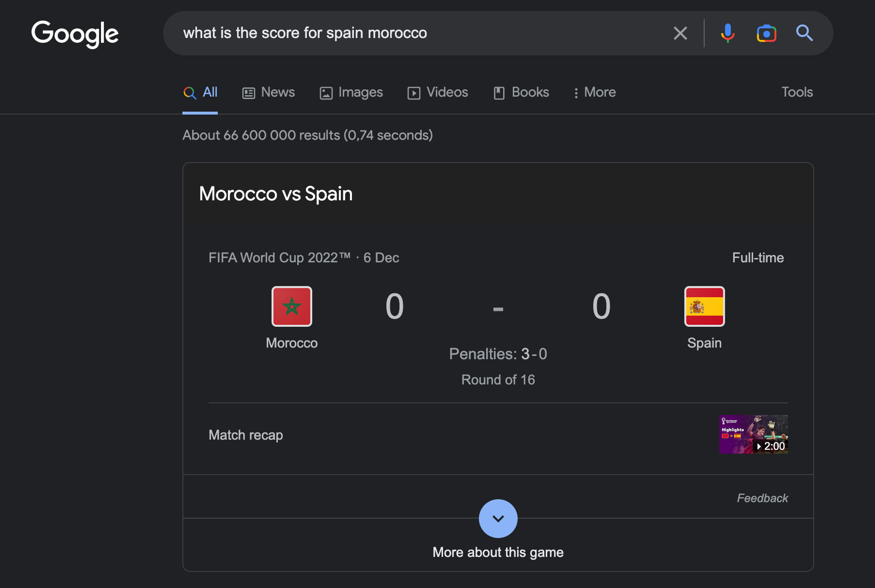Expand the More search categories menu
This screenshot has height=588, width=875.
pos(595,92)
